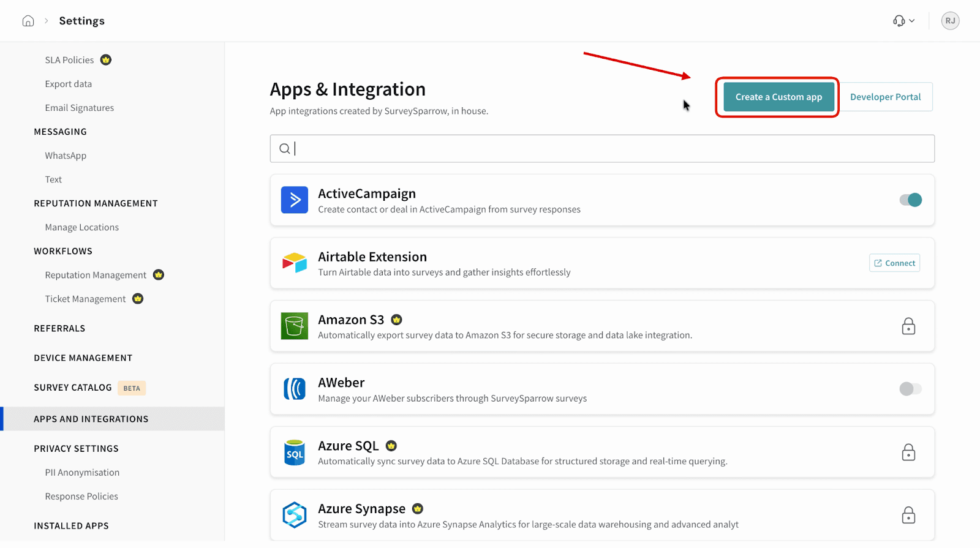The width and height of the screenshot is (980, 548).
Task: Click the ActiveCampaign app logo
Action: click(x=295, y=200)
